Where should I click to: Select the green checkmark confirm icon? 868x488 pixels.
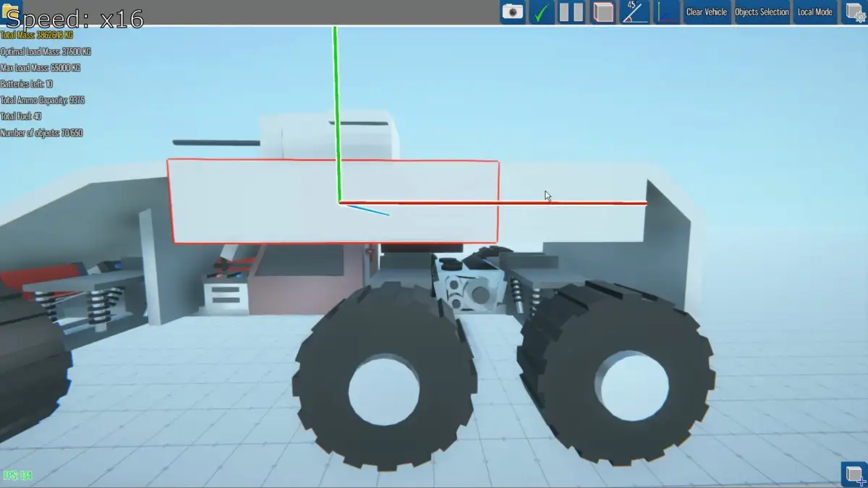[x=541, y=12]
